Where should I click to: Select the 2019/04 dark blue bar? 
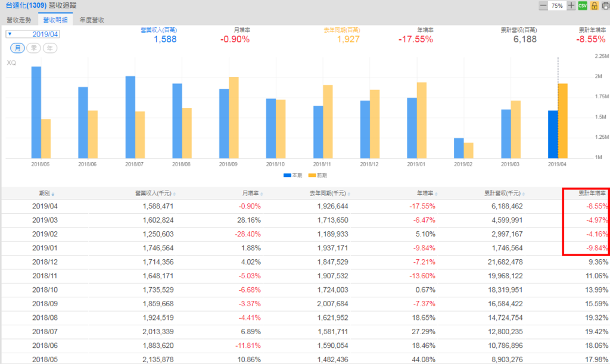553,135
